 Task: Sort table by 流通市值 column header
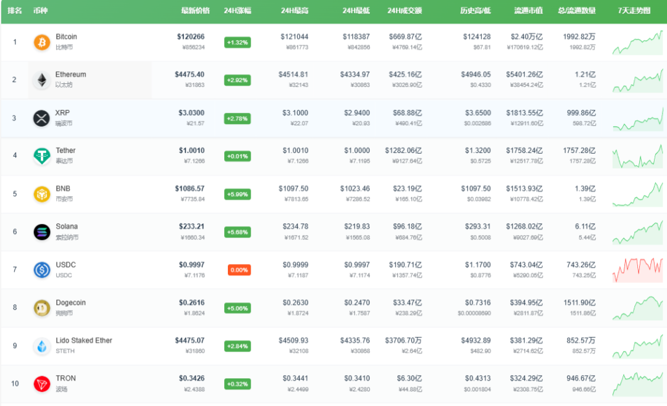(x=527, y=9)
